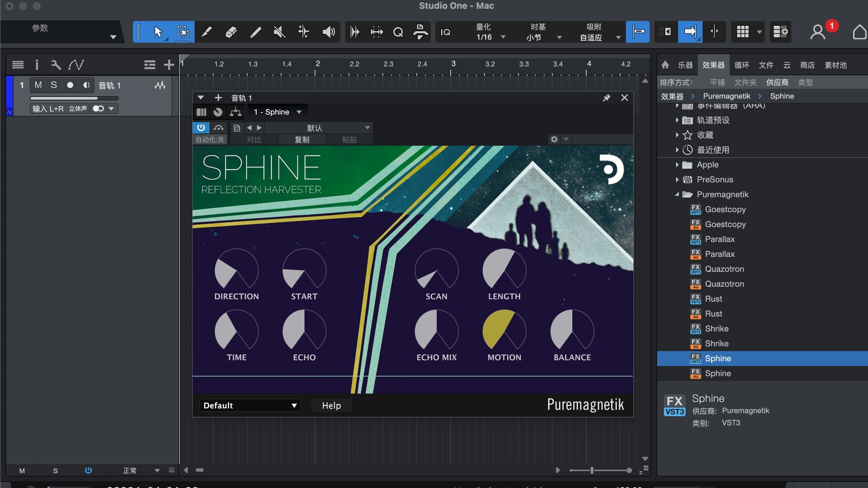Select the Split tool
868x488 pixels.
(206, 32)
